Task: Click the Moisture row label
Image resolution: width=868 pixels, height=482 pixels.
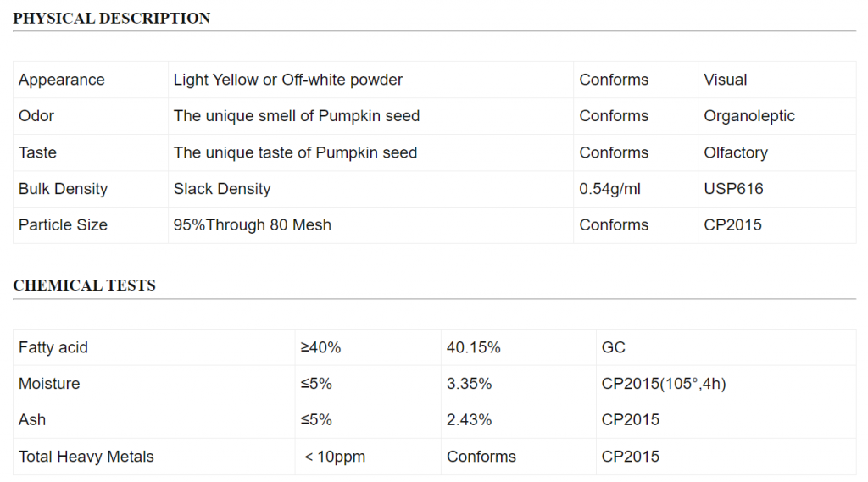Action: (x=49, y=384)
